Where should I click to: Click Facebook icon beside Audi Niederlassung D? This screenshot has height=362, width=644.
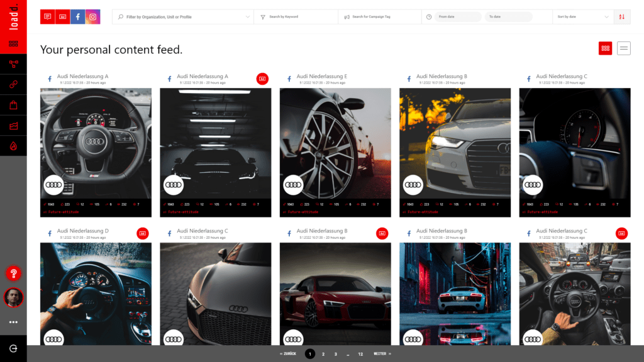click(50, 234)
